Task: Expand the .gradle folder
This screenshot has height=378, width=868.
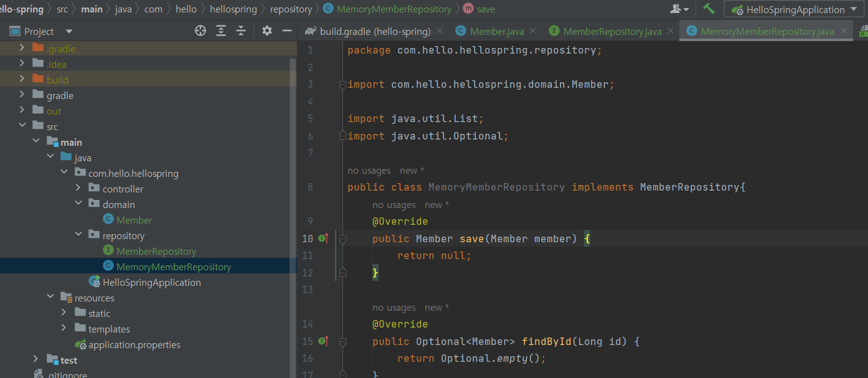Action: 22,48
